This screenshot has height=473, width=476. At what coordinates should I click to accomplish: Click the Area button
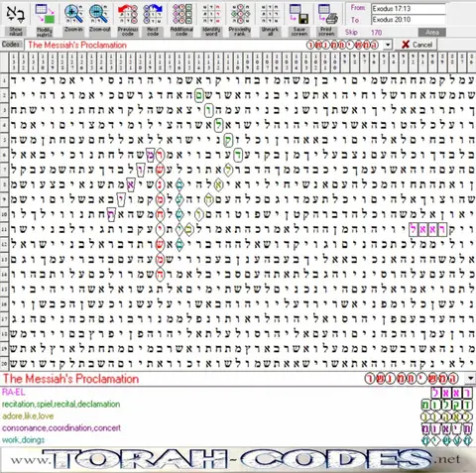(431, 33)
